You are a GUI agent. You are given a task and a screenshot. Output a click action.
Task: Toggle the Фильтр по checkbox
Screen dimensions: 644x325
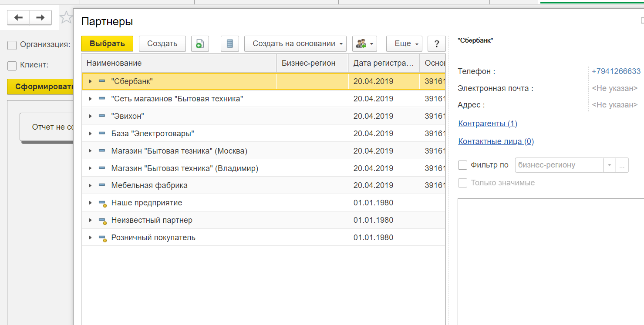(462, 165)
